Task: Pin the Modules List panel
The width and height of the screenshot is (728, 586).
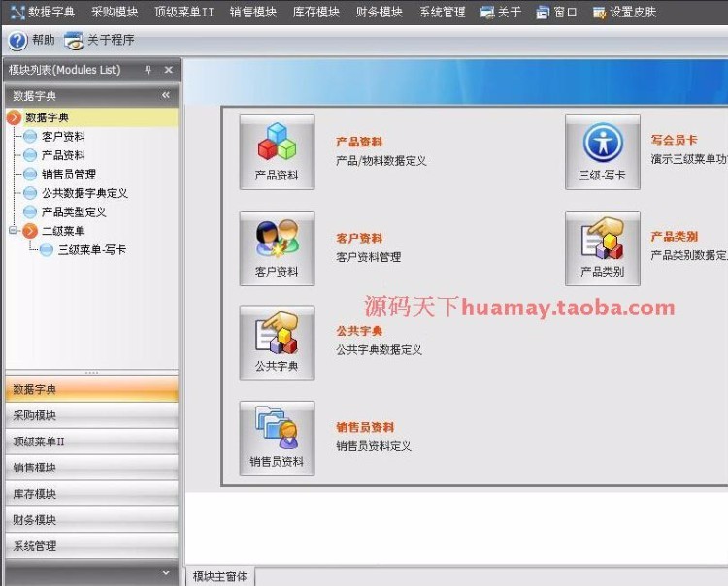Action: pos(149,70)
